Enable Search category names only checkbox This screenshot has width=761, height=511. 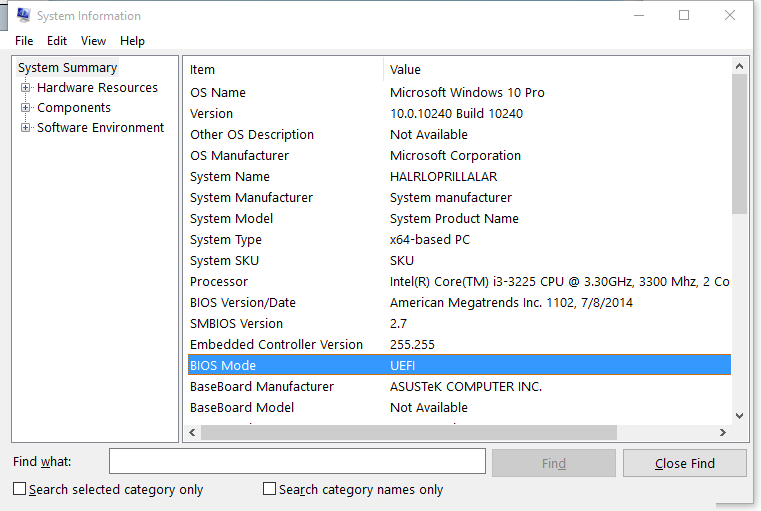coord(269,489)
